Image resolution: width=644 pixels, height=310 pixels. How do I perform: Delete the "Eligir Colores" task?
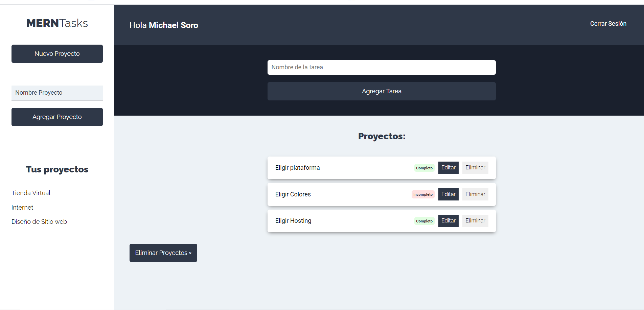click(x=475, y=194)
